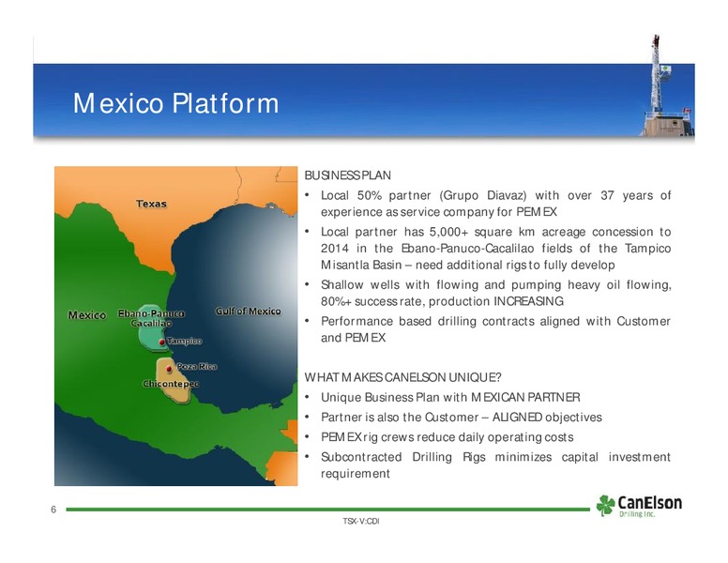Click the Mexico Platform slide title
The width and height of the screenshot is (728, 563).
(x=176, y=102)
